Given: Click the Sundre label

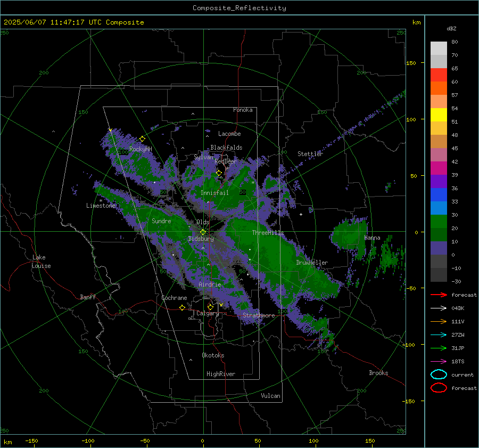Looking at the screenshot, I should click(161, 221).
